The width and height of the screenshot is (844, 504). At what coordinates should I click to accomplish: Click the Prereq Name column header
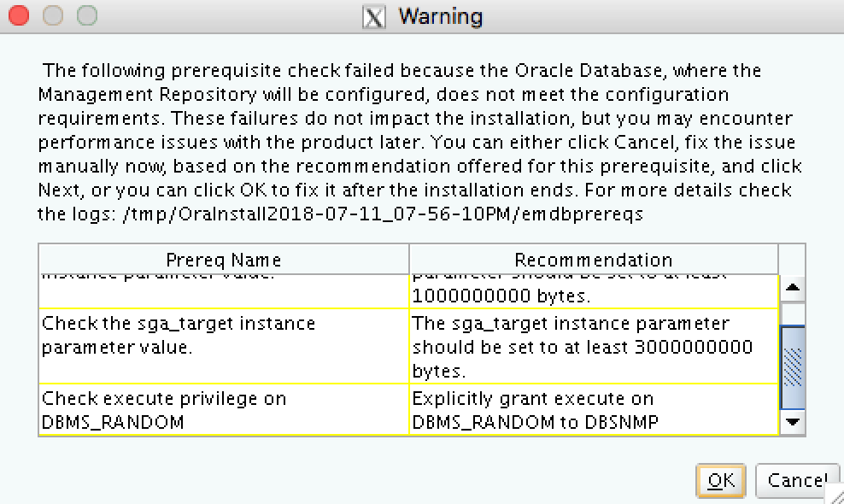[x=223, y=260]
